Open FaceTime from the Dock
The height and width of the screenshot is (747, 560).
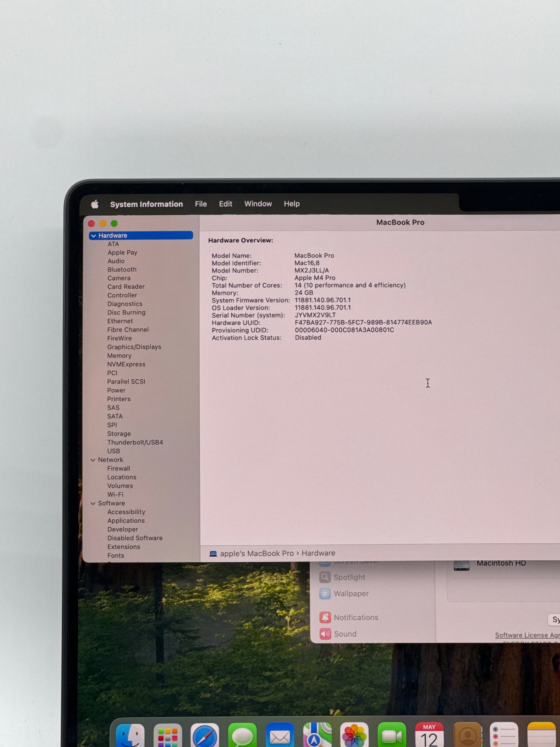(392, 735)
